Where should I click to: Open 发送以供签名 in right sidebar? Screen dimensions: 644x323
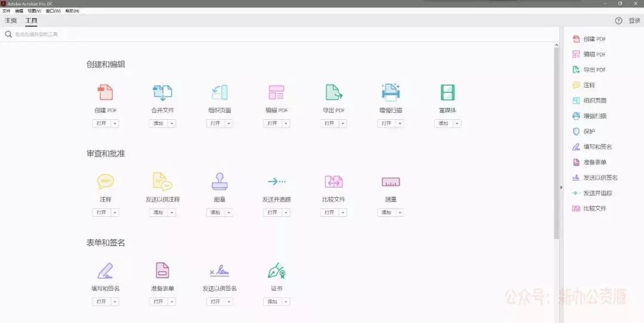click(x=595, y=178)
